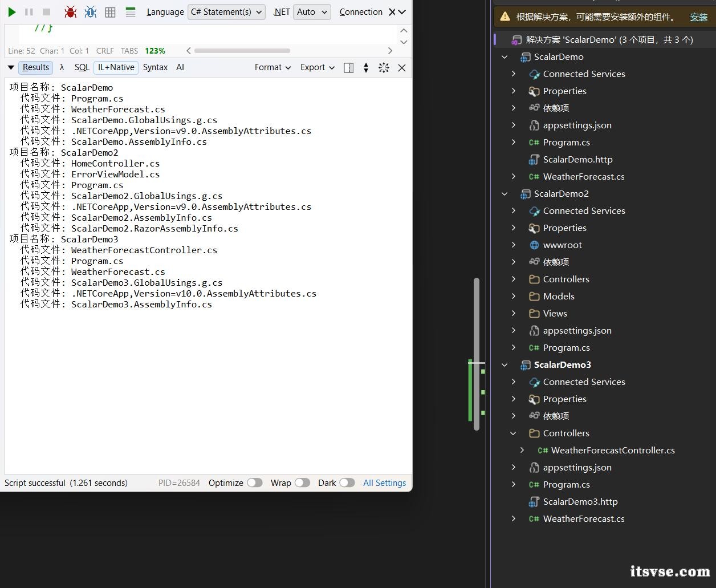Open the AI tab
The height and width of the screenshot is (588, 716).
click(x=180, y=67)
